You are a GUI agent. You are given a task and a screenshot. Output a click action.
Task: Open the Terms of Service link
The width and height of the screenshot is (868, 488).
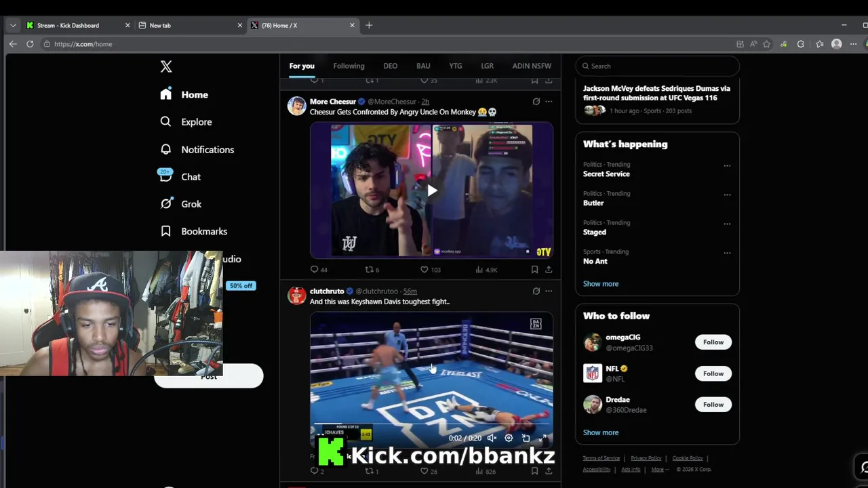pyautogui.click(x=601, y=458)
